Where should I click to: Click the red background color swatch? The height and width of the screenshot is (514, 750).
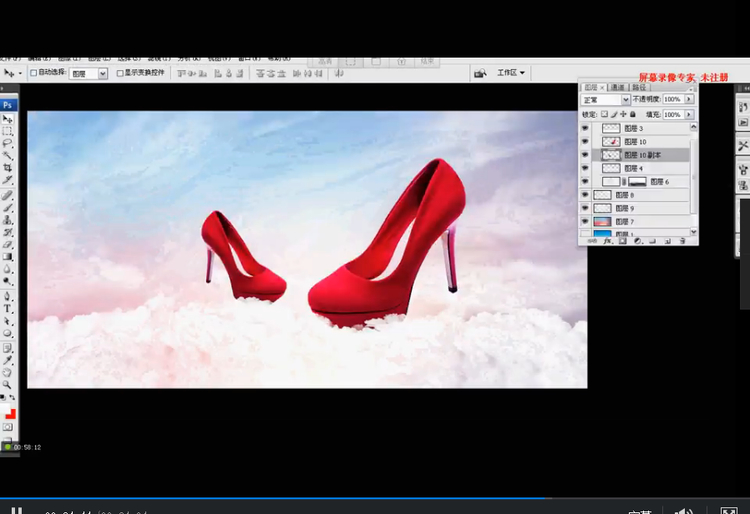coord(11,415)
